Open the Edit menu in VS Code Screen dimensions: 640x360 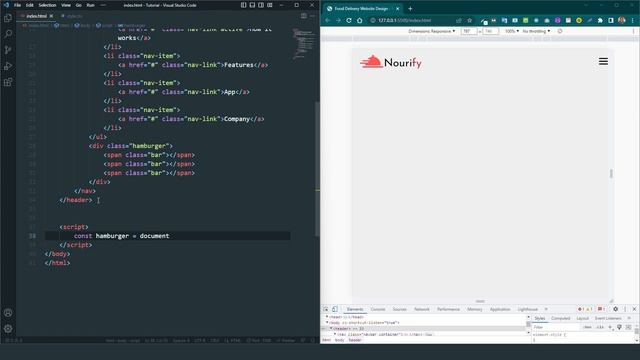click(30, 5)
